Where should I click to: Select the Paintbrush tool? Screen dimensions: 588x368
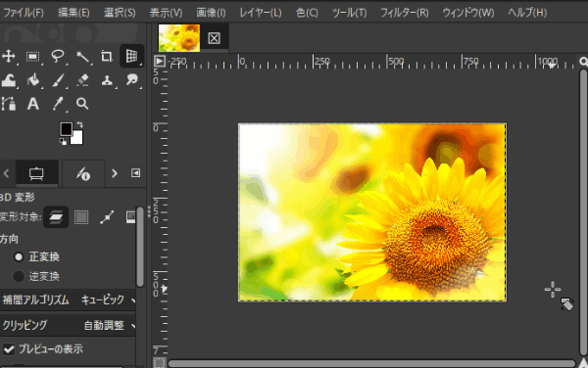[x=58, y=80]
